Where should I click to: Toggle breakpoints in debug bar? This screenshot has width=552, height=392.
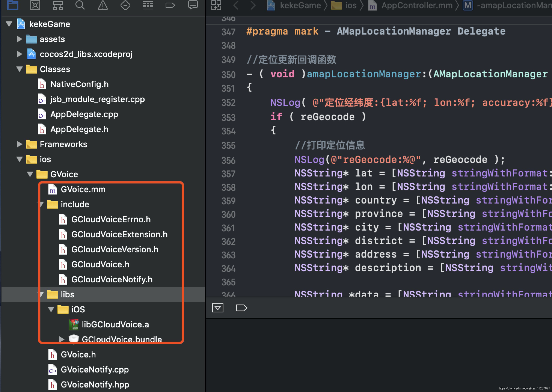point(241,308)
